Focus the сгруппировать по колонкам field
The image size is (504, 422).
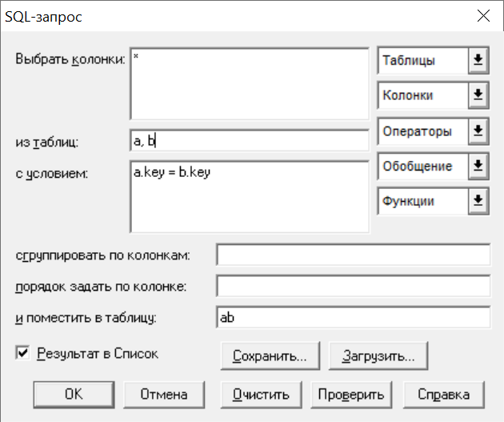click(x=353, y=255)
